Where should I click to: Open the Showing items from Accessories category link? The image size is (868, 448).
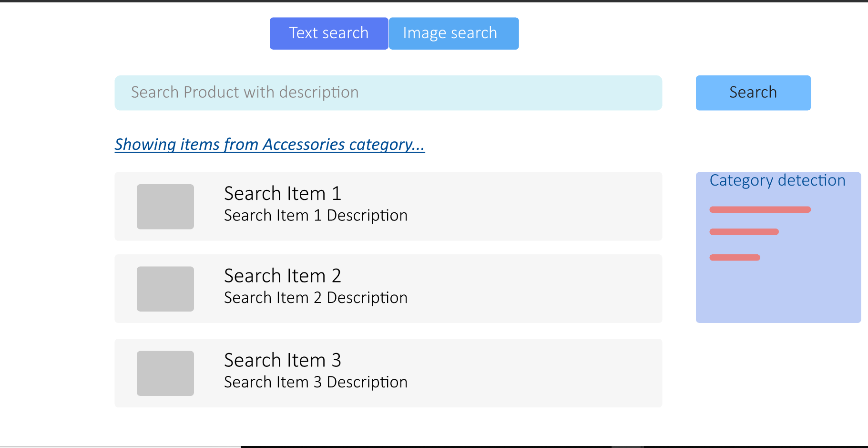pyautogui.click(x=270, y=144)
